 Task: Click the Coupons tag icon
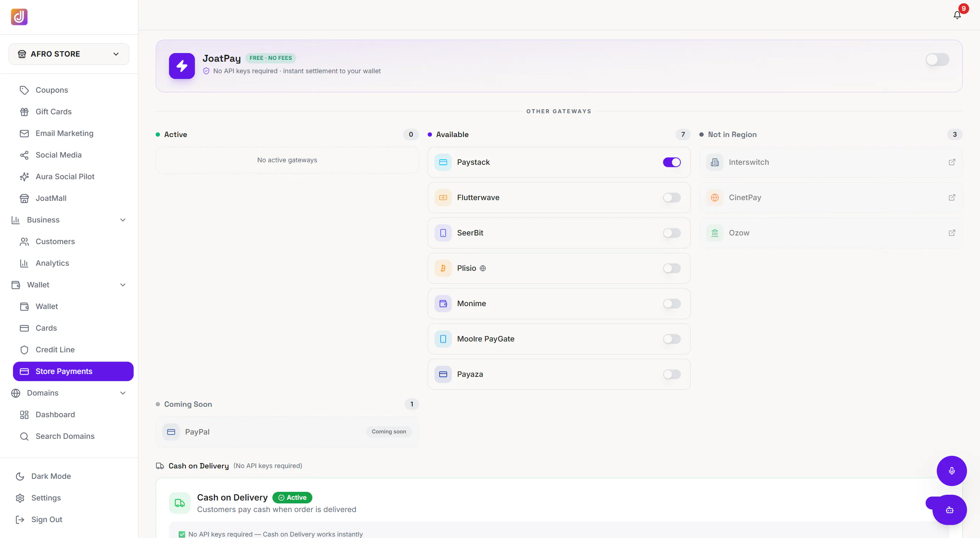[x=24, y=90]
